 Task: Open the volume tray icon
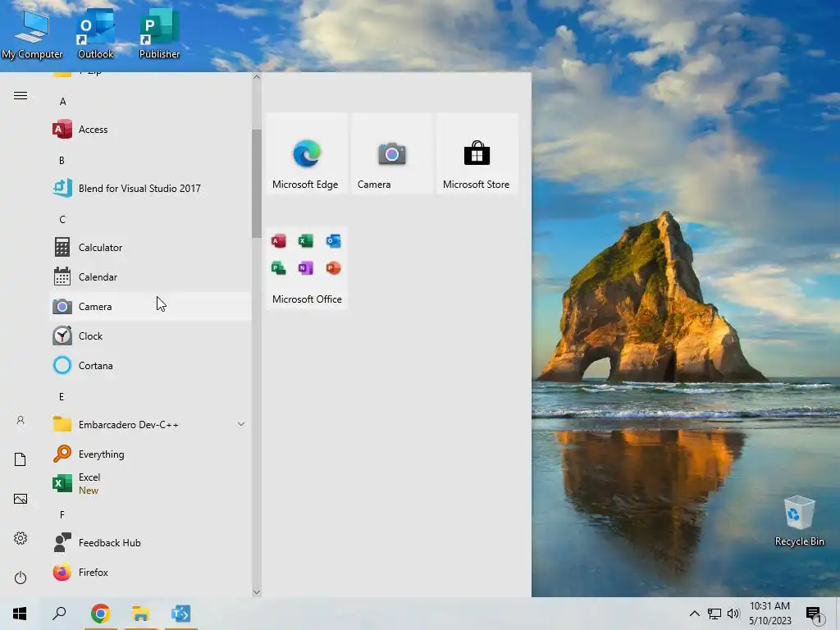tap(733, 614)
